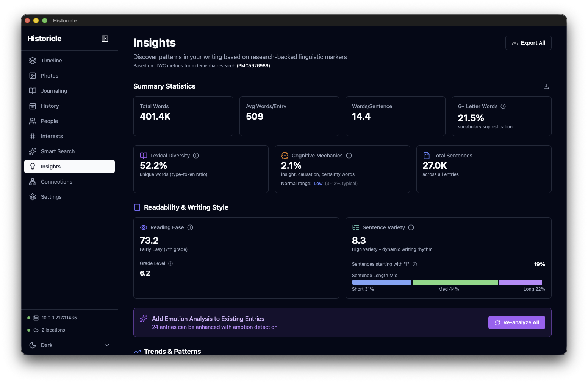Open the PMC5926989 research link
This screenshot has height=383, width=588.
click(x=253, y=65)
